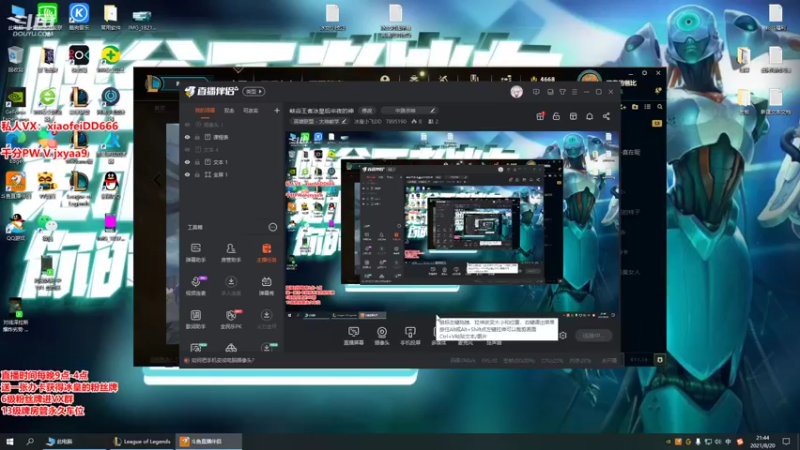This screenshot has height=450, width=800.
Task: Select the 课程表 source row
Action: click(x=232, y=137)
